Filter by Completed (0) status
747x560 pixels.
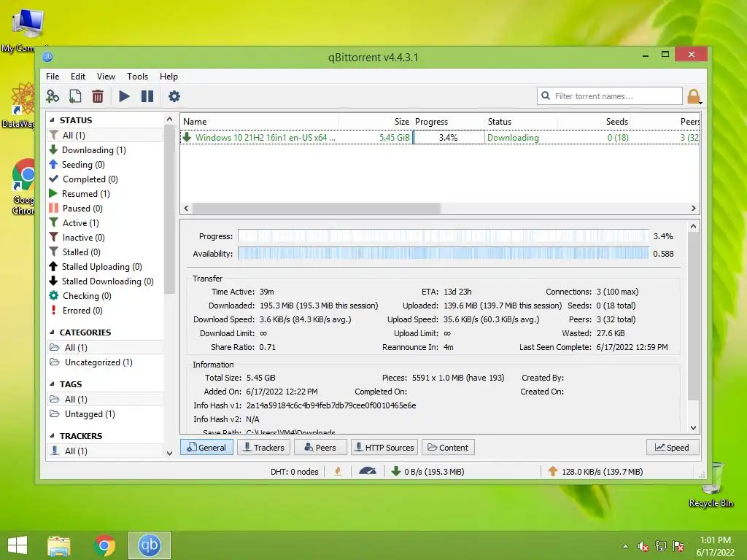tap(90, 179)
